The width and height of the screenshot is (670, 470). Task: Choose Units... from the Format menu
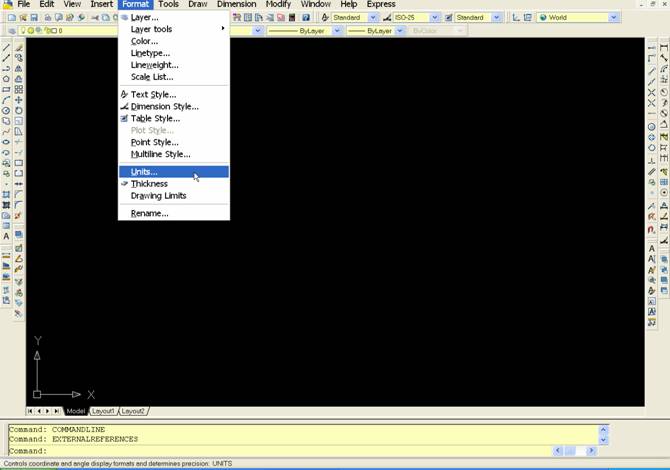point(174,172)
